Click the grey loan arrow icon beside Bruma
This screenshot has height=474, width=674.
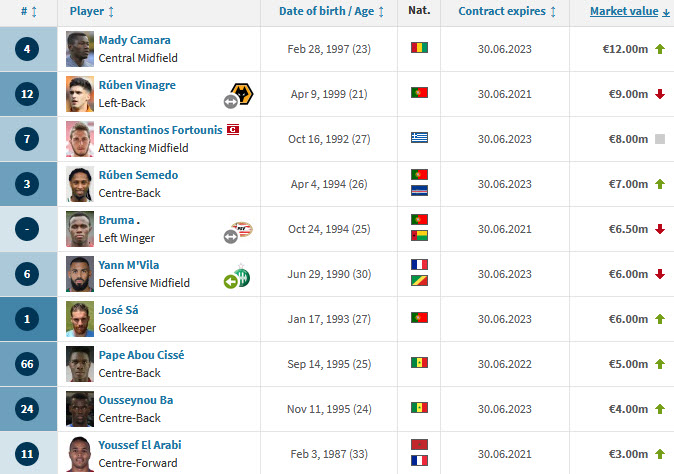pyautogui.click(x=231, y=236)
